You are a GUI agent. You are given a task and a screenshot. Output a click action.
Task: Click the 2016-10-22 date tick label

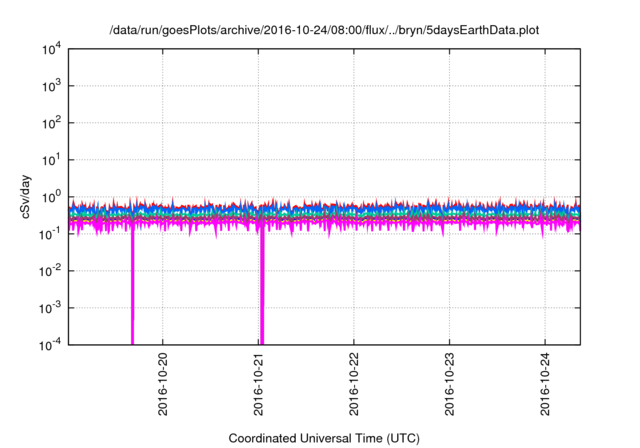[353, 384]
